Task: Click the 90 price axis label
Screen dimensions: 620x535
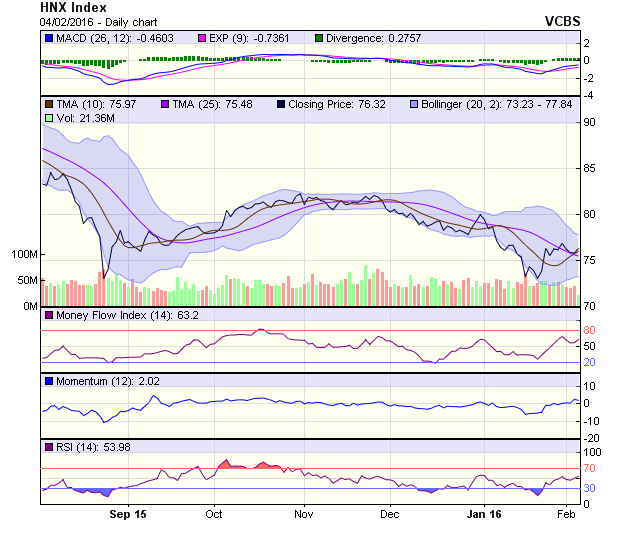Action: point(590,123)
